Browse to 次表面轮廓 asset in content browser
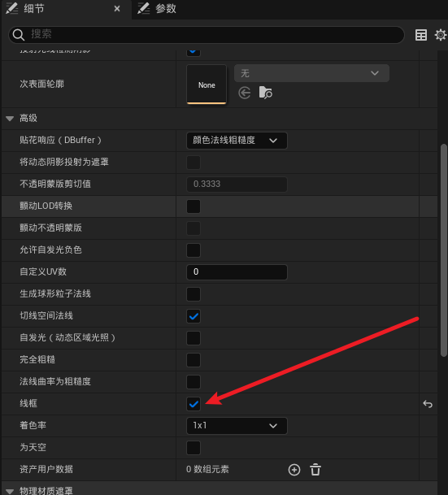 (265, 93)
